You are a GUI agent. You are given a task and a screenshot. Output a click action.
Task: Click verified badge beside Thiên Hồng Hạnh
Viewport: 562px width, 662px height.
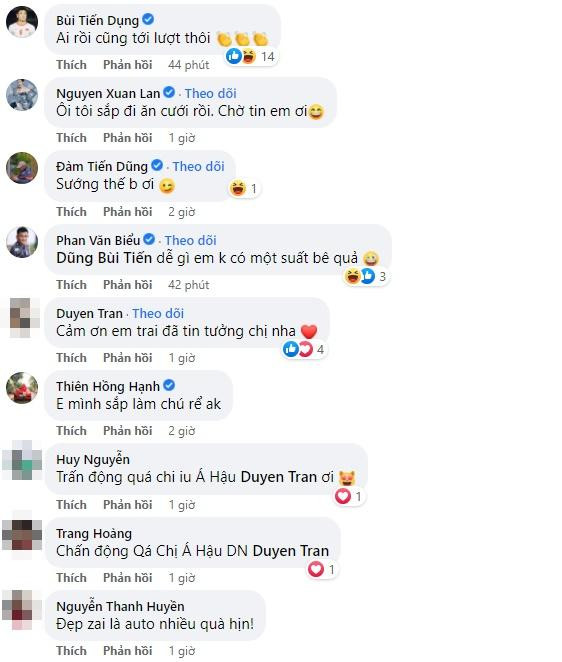tap(169, 385)
